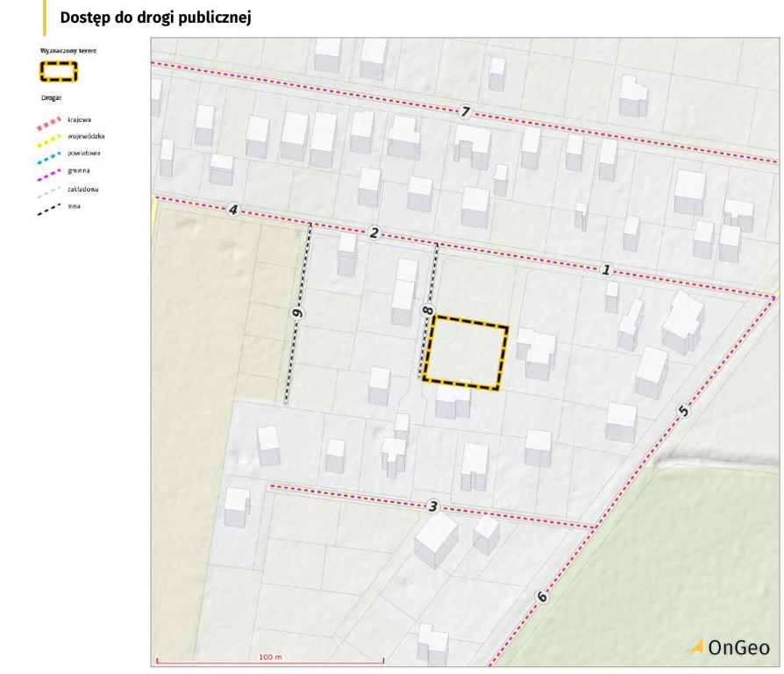The height and width of the screenshot is (674, 784).
Task: Click the circled number 2 road label
Action: (374, 233)
